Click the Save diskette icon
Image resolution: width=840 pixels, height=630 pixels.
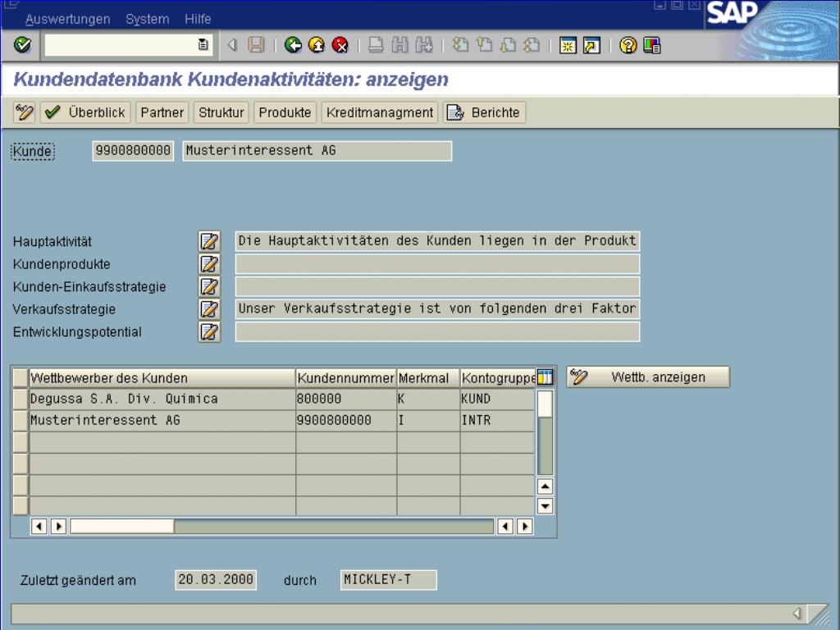256,45
